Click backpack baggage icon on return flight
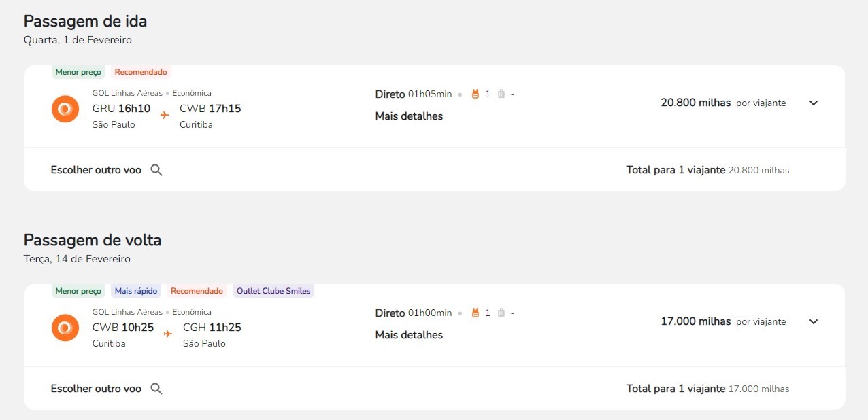The image size is (868, 420). (475, 313)
